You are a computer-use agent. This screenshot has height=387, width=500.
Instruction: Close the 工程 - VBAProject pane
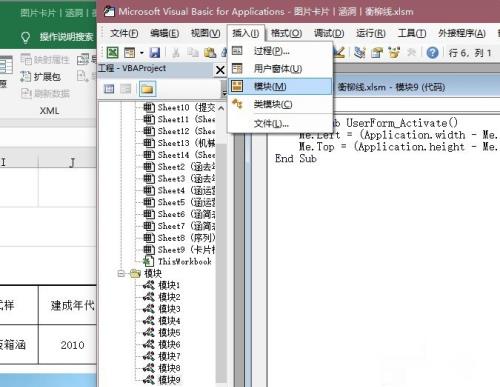tap(220, 70)
